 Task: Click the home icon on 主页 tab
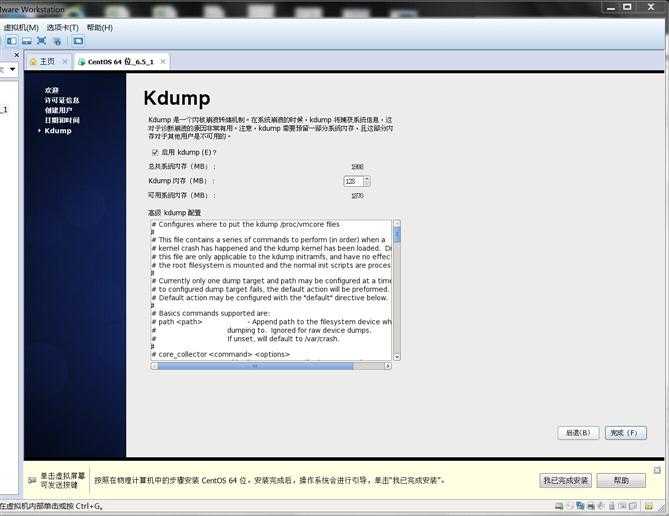coord(34,61)
